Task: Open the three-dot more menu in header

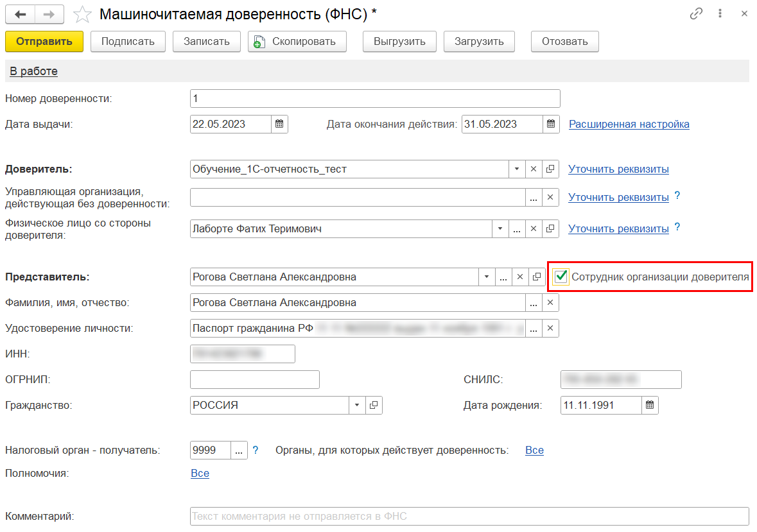Action: (x=720, y=13)
